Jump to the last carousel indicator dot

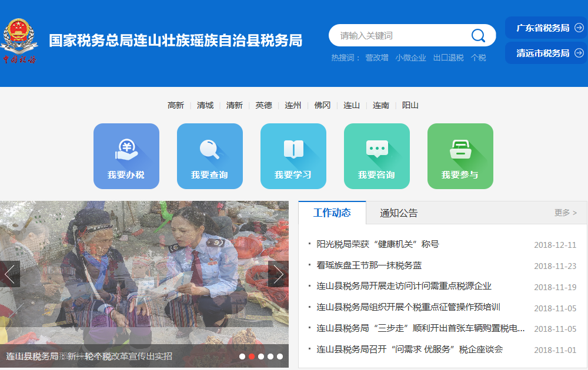(x=280, y=356)
